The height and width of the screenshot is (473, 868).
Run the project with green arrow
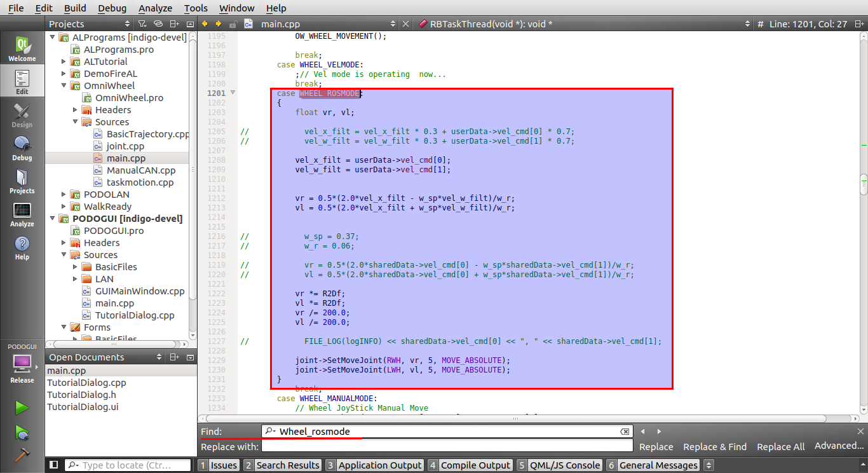tap(22, 408)
